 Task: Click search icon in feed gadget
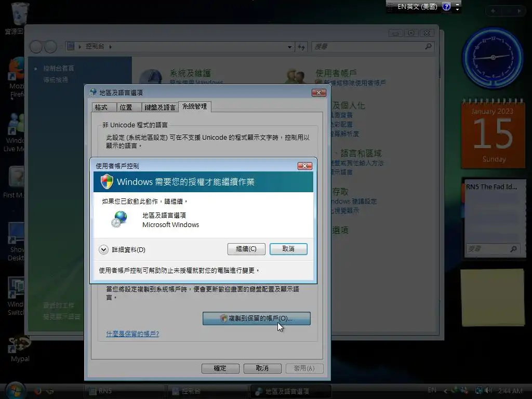(513, 249)
